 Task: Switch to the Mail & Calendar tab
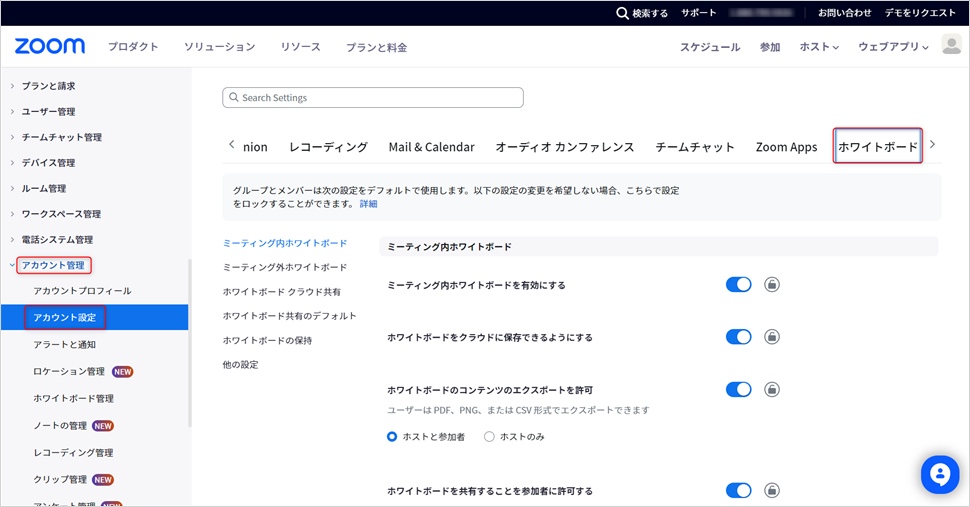tap(432, 147)
